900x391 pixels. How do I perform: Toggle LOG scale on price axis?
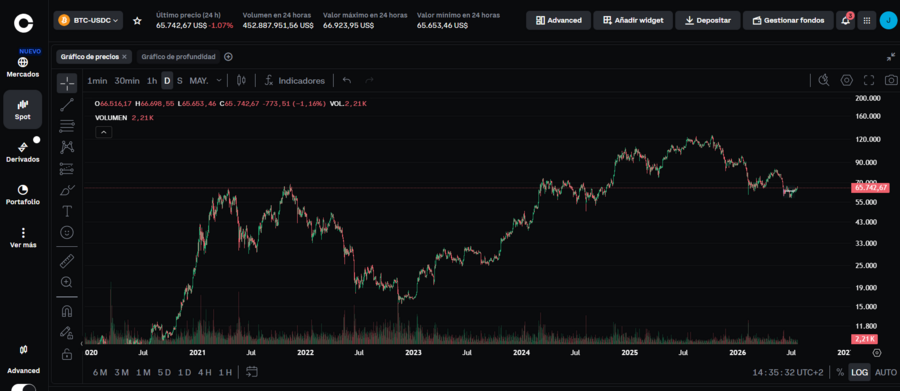[x=859, y=372]
